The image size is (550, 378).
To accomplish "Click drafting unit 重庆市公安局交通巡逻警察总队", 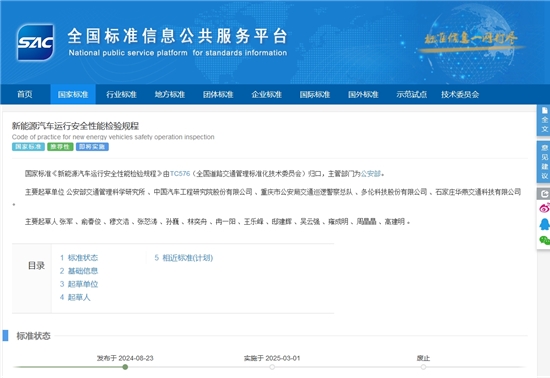I will (307, 192).
